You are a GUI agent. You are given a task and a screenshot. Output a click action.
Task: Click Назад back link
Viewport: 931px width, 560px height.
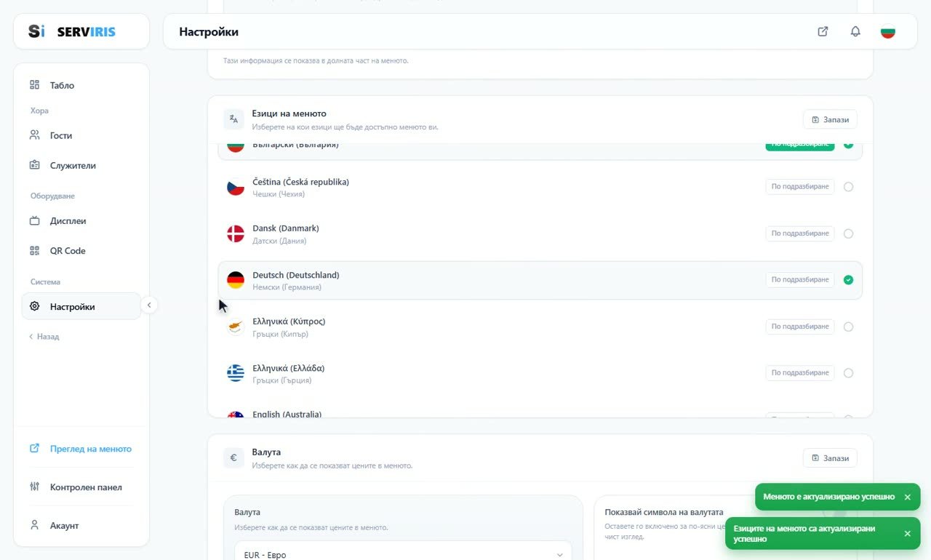tap(44, 337)
